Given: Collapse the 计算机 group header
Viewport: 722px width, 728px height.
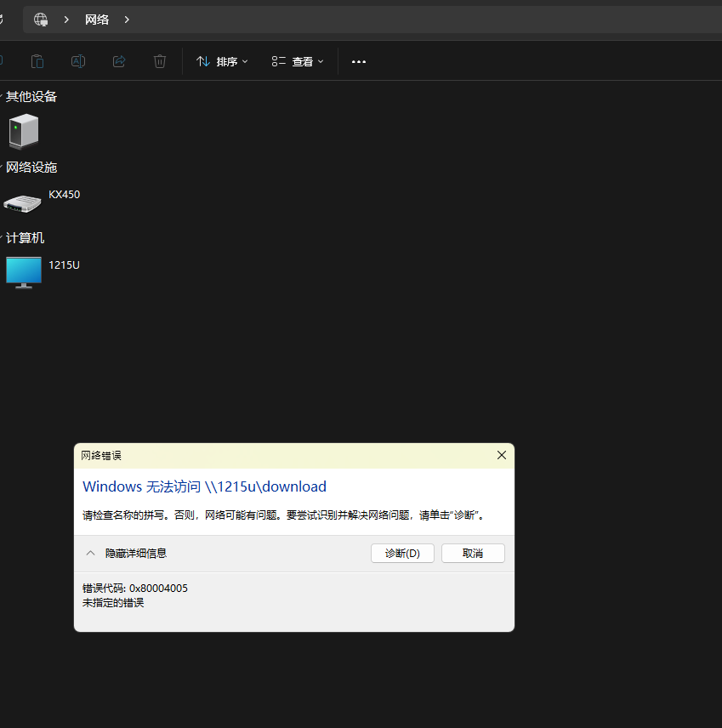Looking at the screenshot, I should click(25, 238).
